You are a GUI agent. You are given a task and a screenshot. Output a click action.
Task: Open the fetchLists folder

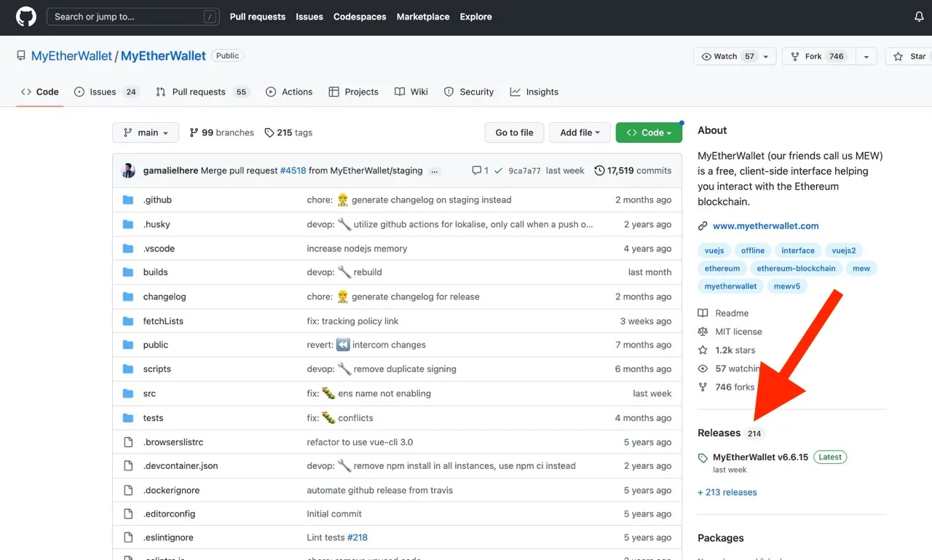click(163, 321)
